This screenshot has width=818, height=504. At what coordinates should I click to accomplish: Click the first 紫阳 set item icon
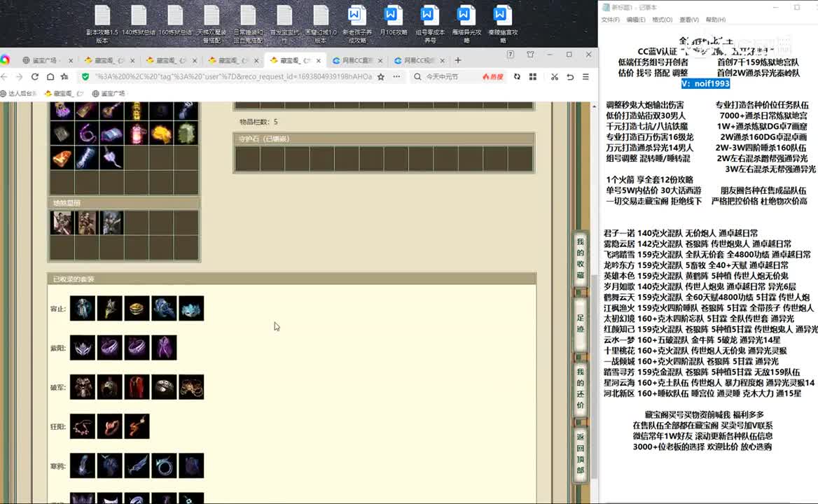tap(83, 348)
